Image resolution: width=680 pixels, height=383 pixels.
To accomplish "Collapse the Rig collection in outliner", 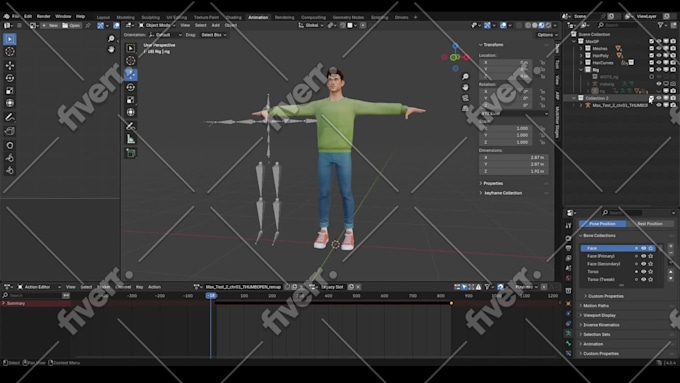I will [x=581, y=69].
